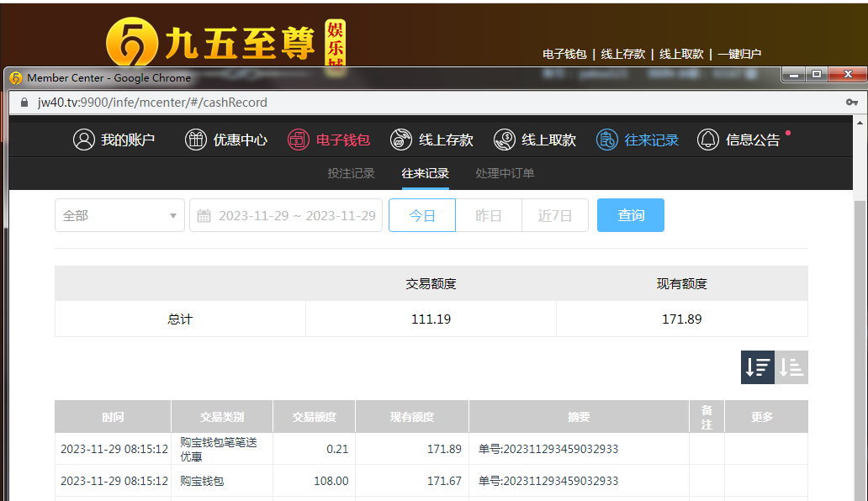
Task: Click 信息公告 menu label
Action: [x=753, y=140]
